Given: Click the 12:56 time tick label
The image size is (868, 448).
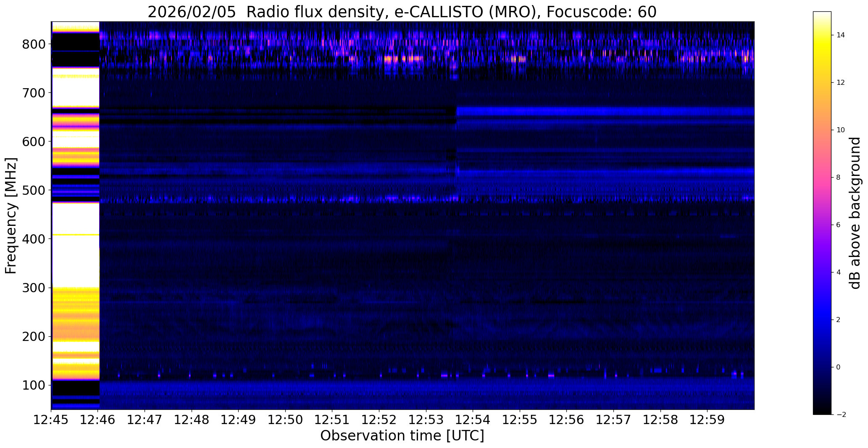Looking at the screenshot, I should pos(567,420).
